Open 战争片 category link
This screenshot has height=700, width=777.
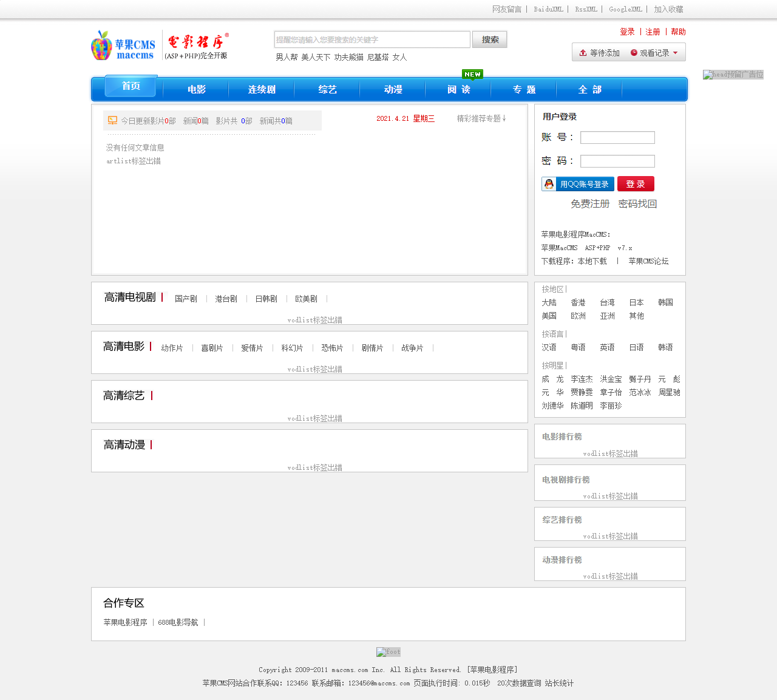tap(412, 348)
